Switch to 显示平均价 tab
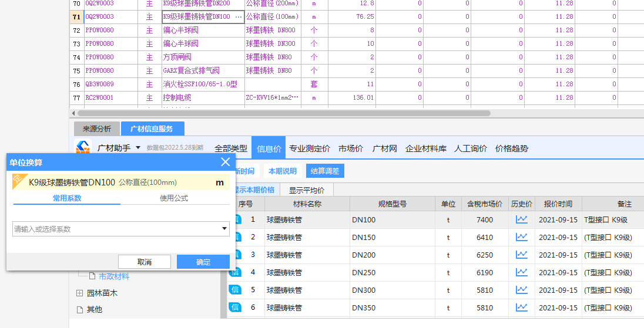The image size is (644, 328). click(306, 190)
